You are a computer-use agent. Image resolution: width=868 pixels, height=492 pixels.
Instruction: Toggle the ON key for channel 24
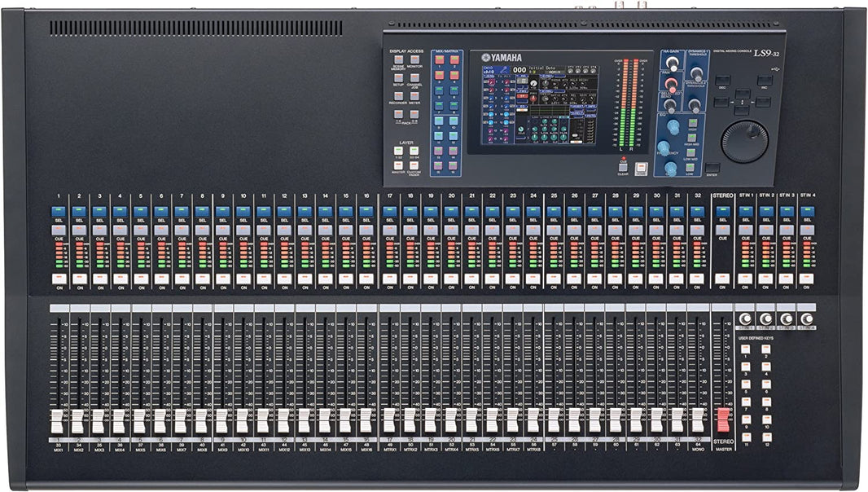(533, 278)
